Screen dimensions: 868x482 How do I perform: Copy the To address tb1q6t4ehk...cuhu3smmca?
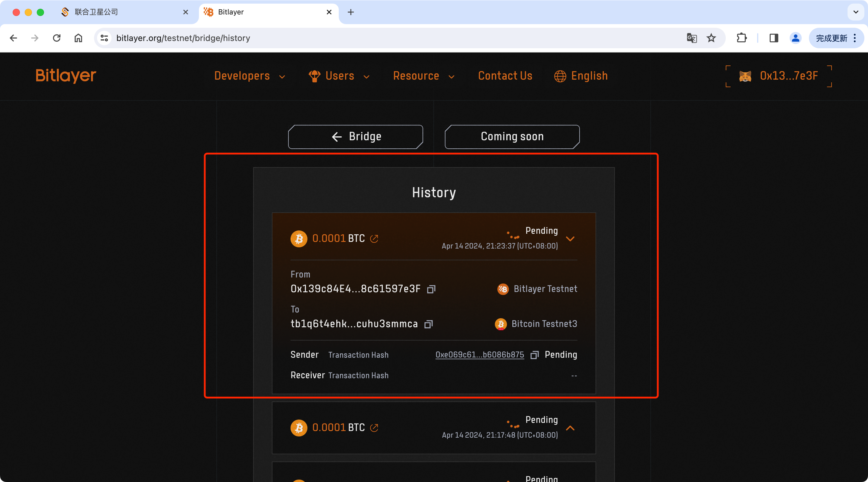(x=428, y=324)
